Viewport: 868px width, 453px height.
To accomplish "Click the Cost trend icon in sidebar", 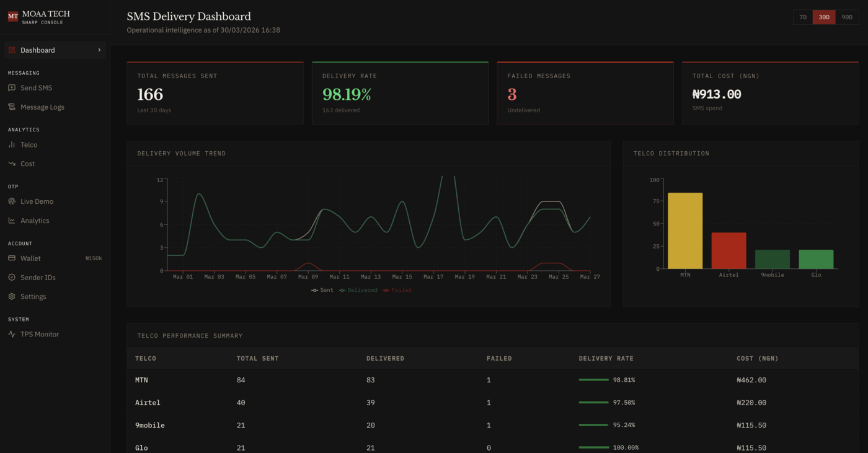I will 12,164.
